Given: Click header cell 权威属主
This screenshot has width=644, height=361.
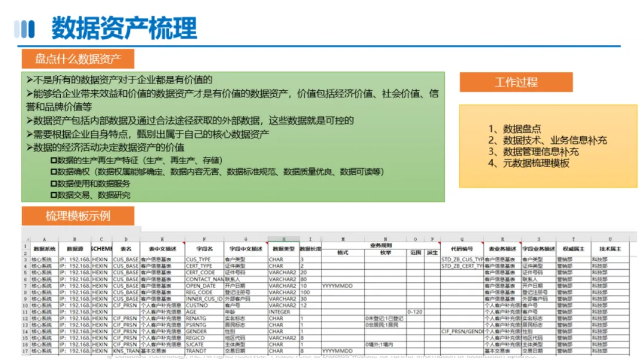Looking at the screenshot, I should point(574,249).
